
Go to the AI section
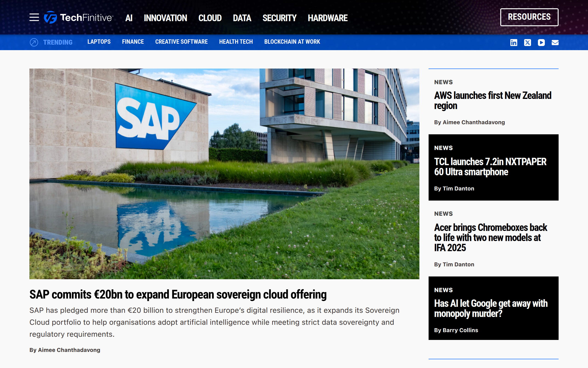pos(129,18)
